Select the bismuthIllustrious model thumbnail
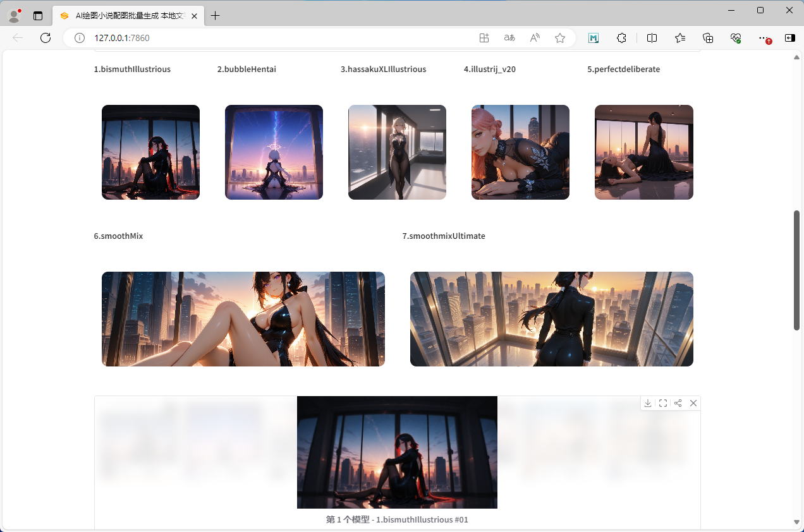The image size is (804, 532). click(x=150, y=152)
